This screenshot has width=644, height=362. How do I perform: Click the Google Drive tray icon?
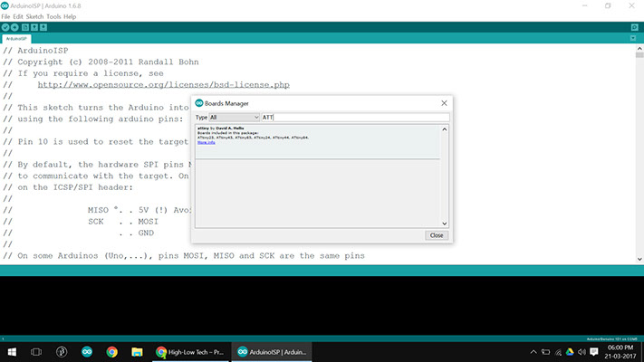click(x=570, y=352)
